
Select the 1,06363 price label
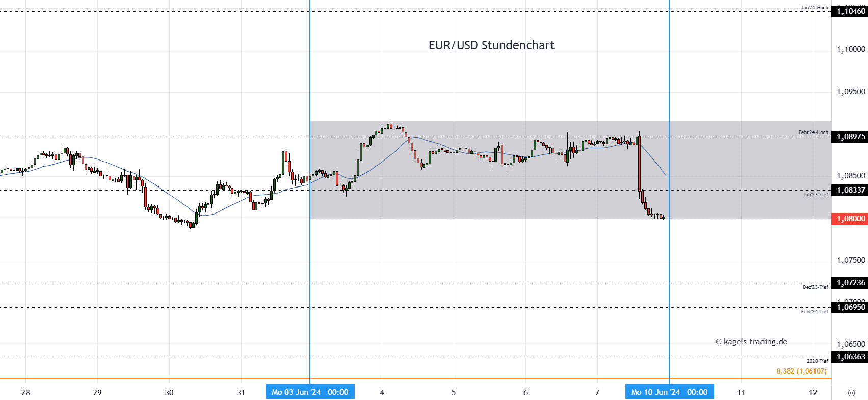(x=850, y=357)
